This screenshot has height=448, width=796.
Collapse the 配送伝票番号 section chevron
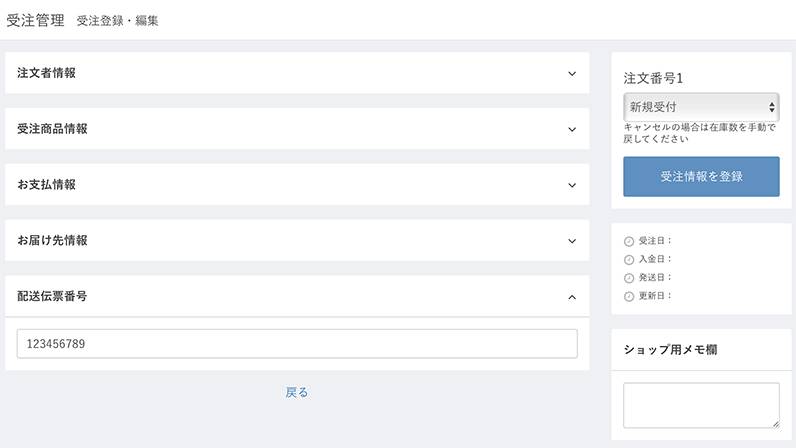click(x=572, y=297)
